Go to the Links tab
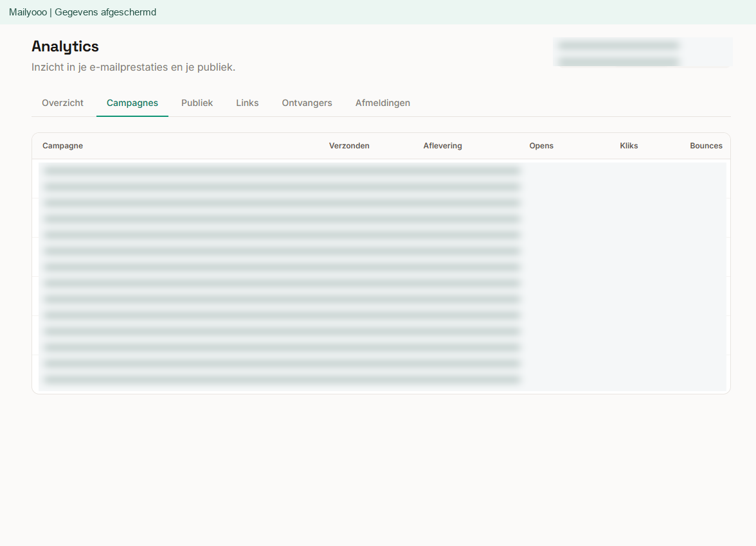Viewport: 756px width, 546px height. (x=248, y=103)
